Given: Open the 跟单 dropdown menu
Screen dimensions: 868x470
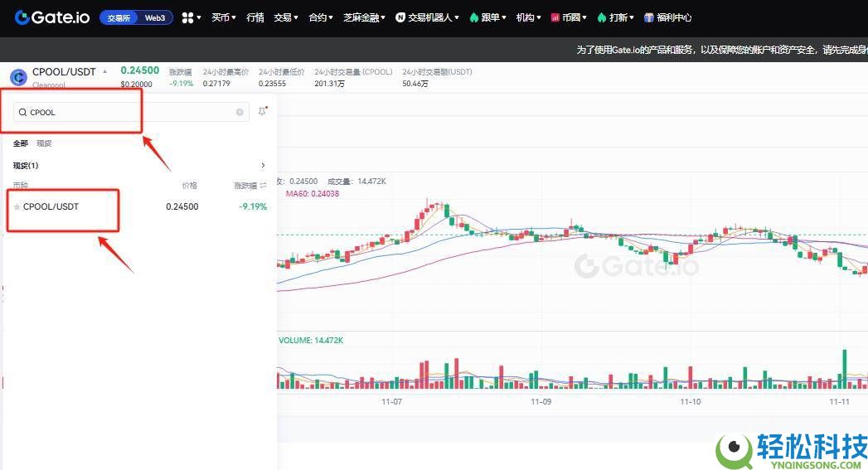Looking at the screenshot, I should [487, 17].
